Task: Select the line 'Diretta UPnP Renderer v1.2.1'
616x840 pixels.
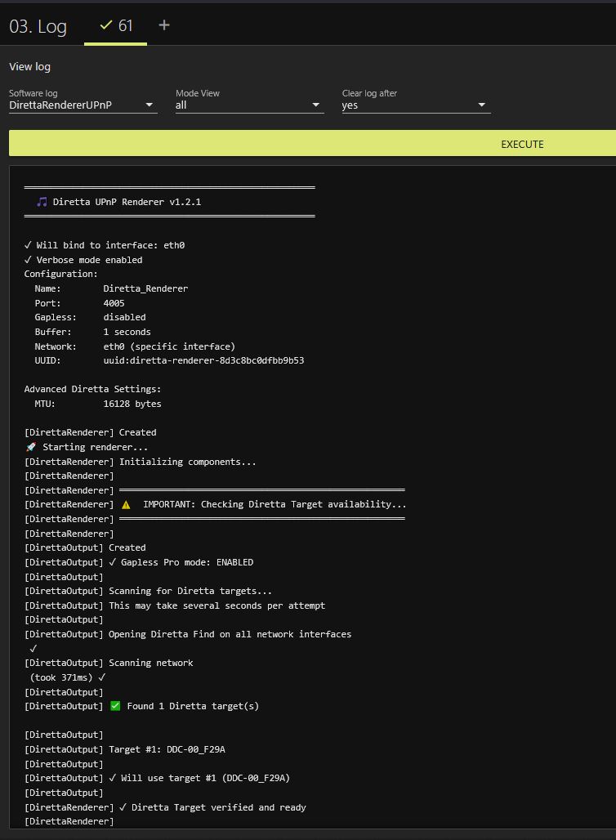Action: [127, 202]
